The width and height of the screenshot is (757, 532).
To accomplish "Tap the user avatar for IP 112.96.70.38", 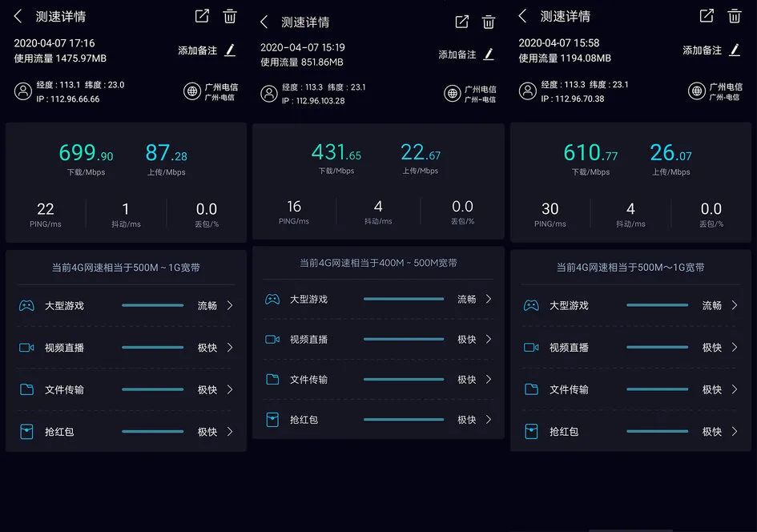I will pos(528,91).
